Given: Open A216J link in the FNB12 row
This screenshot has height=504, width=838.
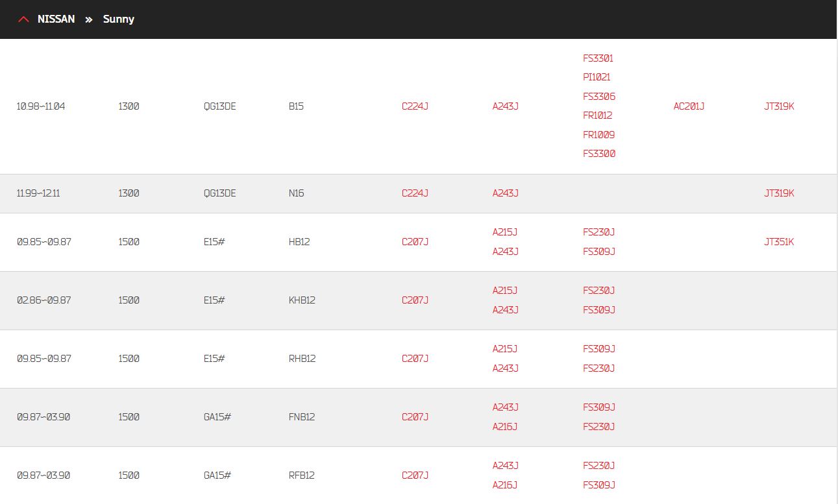Looking at the screenshot, I should pyautogui.click(x=504, y=427).
